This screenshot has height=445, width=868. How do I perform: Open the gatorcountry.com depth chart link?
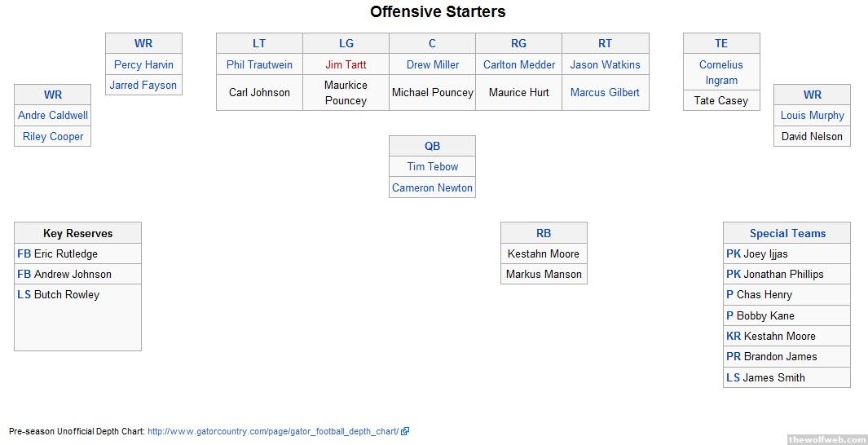(273, 431)
